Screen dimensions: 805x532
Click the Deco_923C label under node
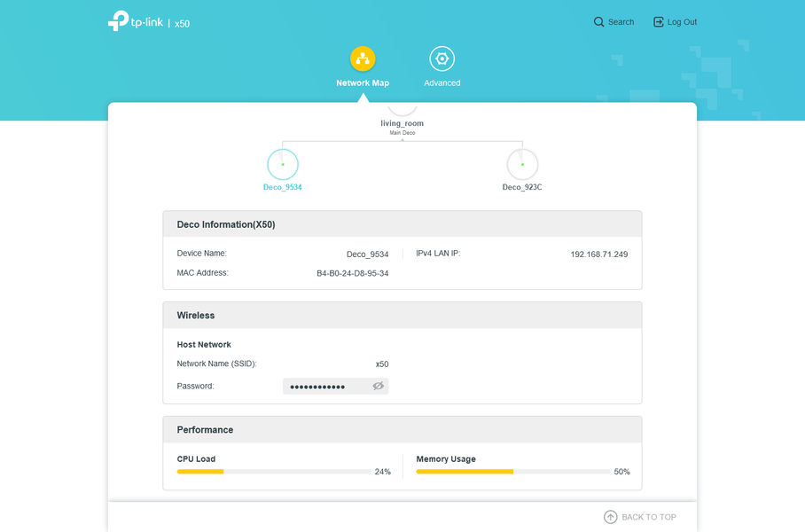[x=522, y=187]
